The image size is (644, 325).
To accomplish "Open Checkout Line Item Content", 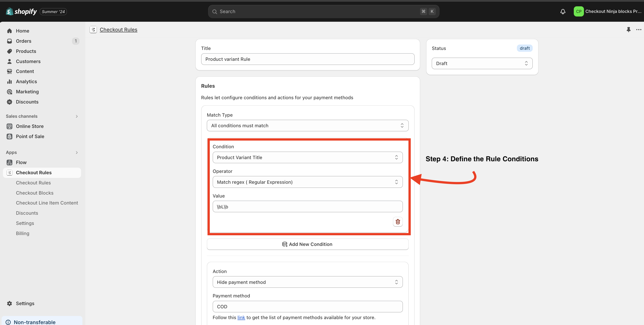I will tap(47, 203).
